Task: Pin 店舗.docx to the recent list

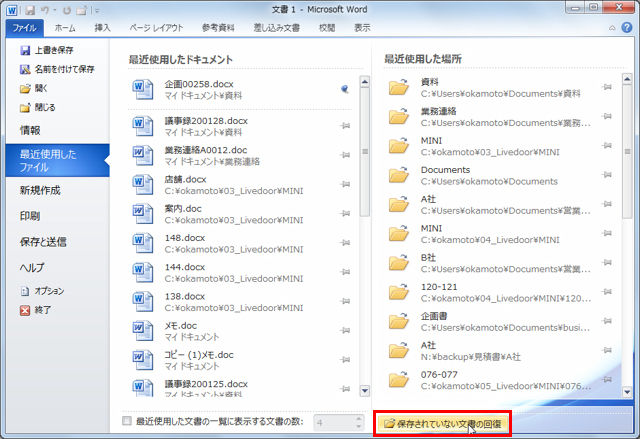Action: (345, 184)
